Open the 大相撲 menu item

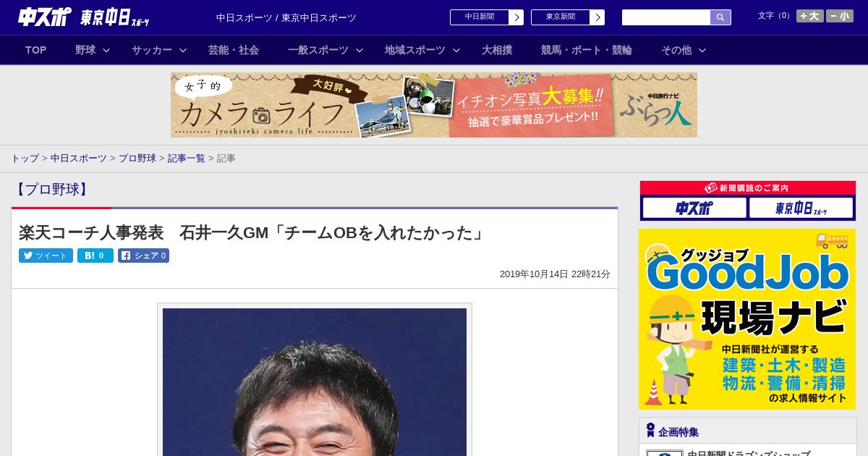[497, 50]
